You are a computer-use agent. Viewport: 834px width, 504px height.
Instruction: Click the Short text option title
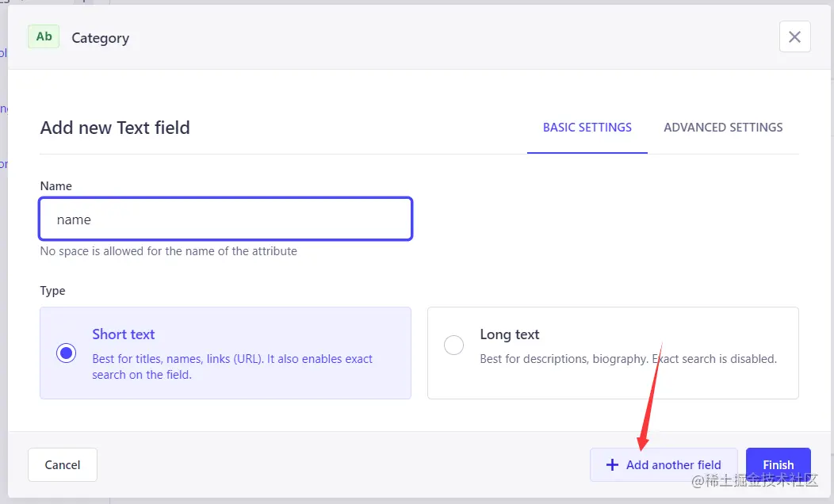click(124, 334)
